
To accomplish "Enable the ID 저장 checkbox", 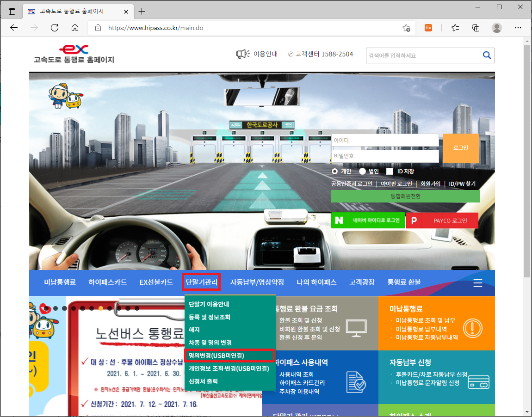I will pos(389,171).
